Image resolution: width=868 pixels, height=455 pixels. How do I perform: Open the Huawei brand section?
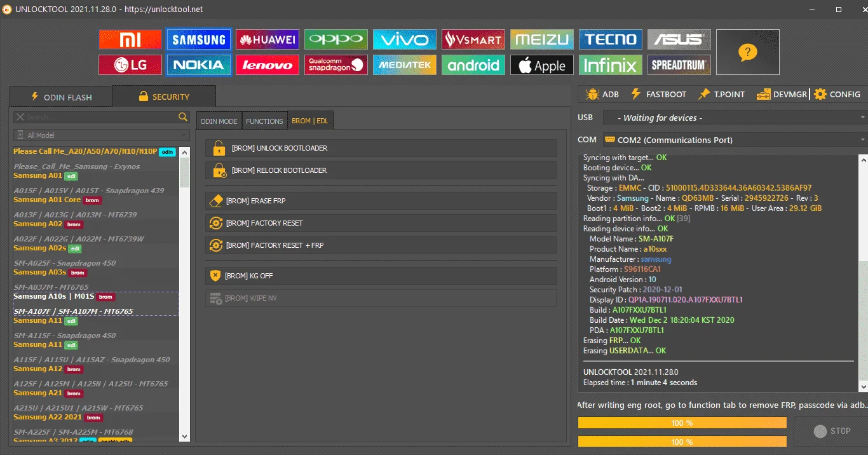(x=268, y=39)
